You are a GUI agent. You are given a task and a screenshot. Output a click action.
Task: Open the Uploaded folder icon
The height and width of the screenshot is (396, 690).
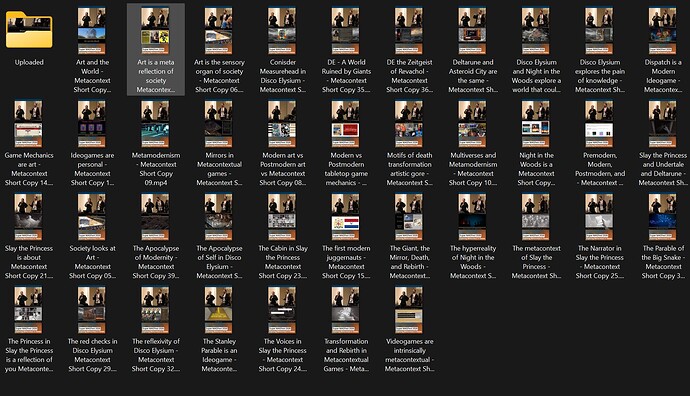[29, 30]
